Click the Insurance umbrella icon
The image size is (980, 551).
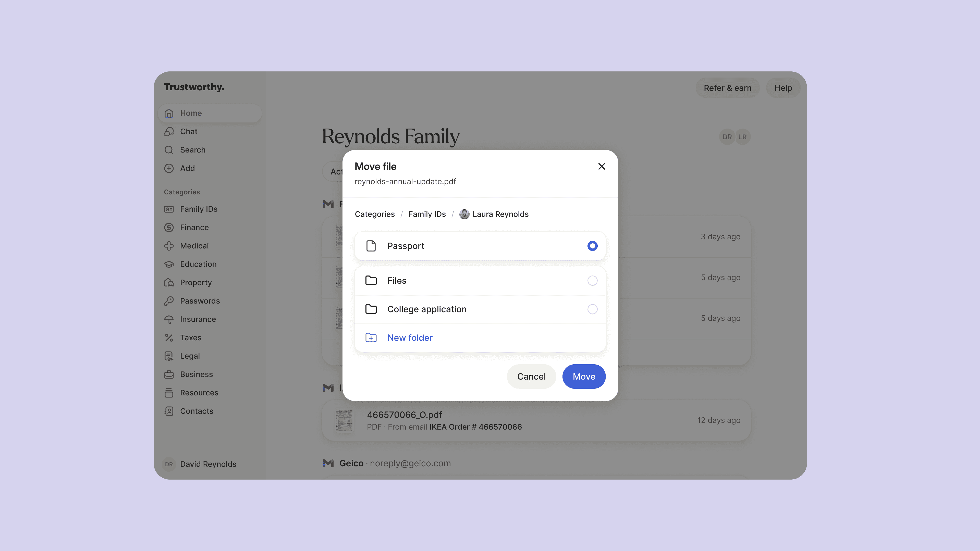169,319
